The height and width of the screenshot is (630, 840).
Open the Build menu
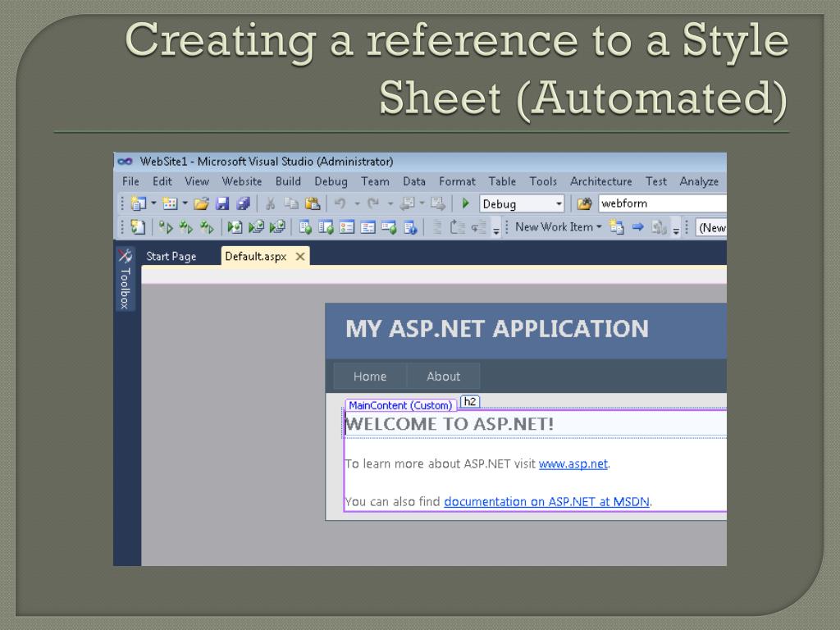tap(288, 181)
